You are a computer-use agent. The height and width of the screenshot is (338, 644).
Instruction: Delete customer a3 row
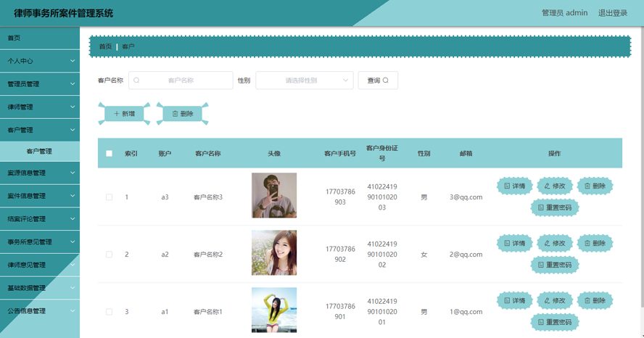pyautogui.click(x=595, y=186)
